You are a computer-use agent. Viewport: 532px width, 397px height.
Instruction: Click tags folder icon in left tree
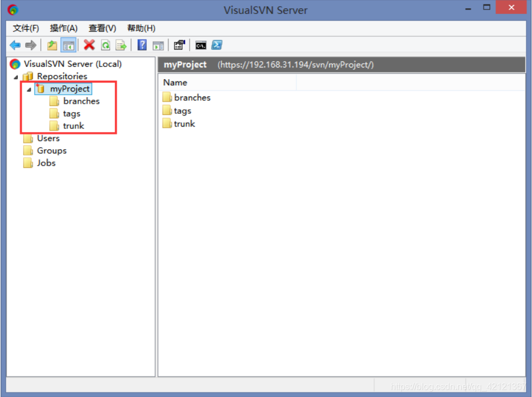tap(54, 113)
